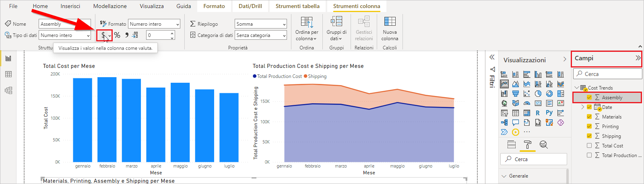This screenshot has height=184, width=644.
Task: Open the Fields well tab icon
Action: [512, 145]
